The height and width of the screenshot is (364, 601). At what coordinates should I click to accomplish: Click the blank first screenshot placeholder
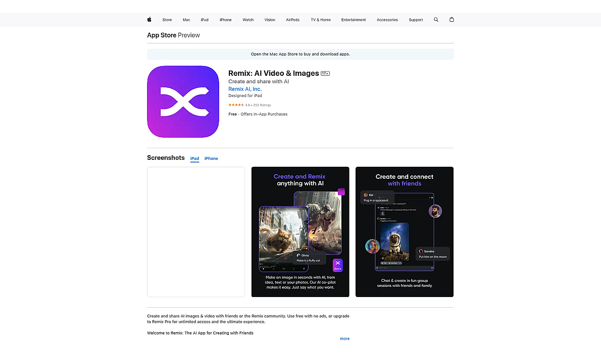click(196, 232)
